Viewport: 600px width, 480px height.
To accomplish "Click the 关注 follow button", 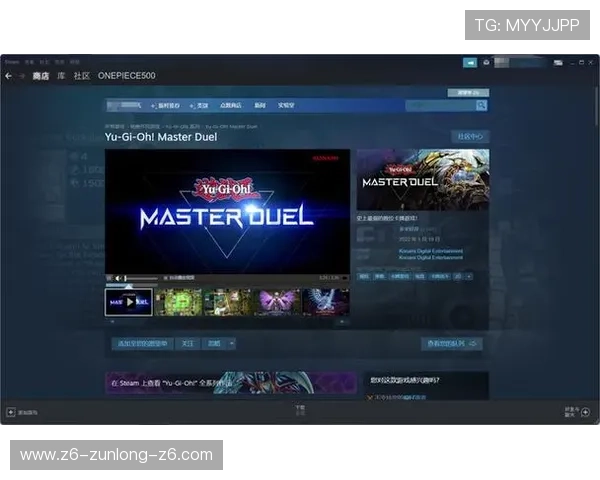I will (x=187, y=343).
